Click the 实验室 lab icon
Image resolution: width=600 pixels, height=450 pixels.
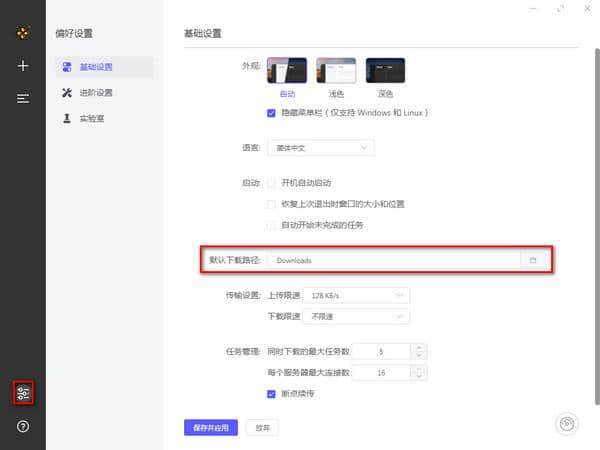(67, 118)
